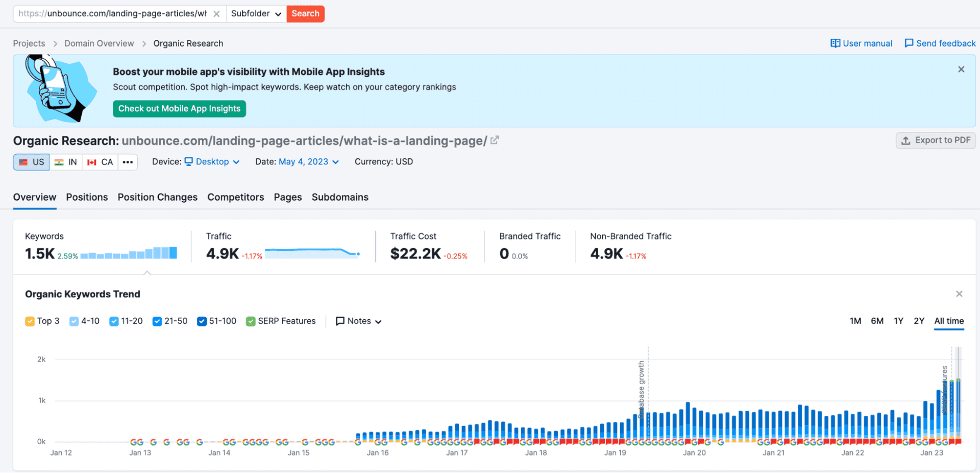Click into the URL input field
The image size is (980, 473).
(x=112, y=14)
